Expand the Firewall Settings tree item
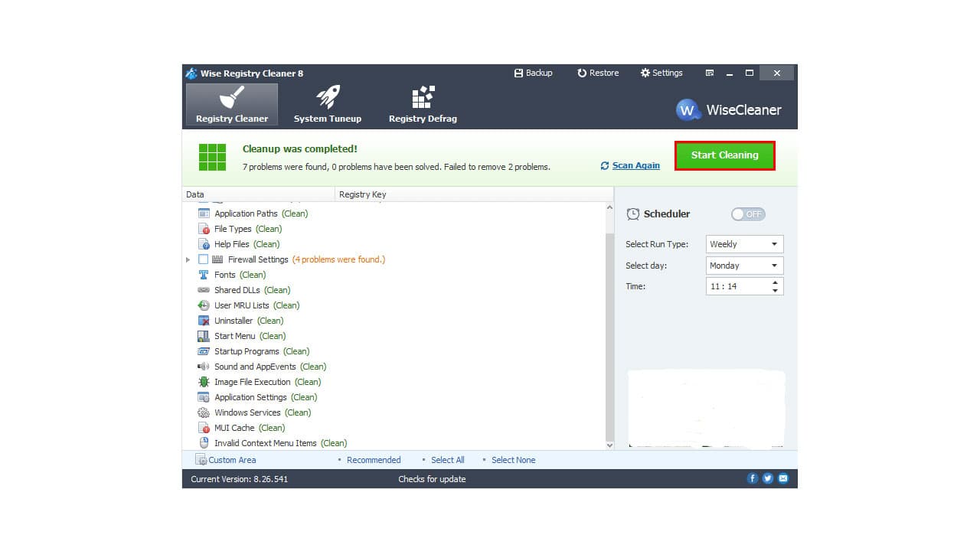Viewport: 980px width, 551px height. (x=188, y=259)
